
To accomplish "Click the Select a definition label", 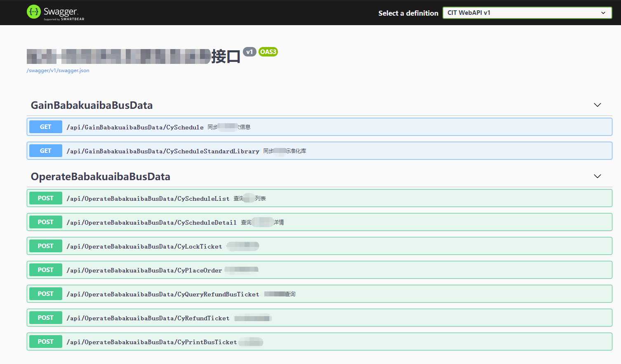I will pyautogui.click(x=408, y=13).
